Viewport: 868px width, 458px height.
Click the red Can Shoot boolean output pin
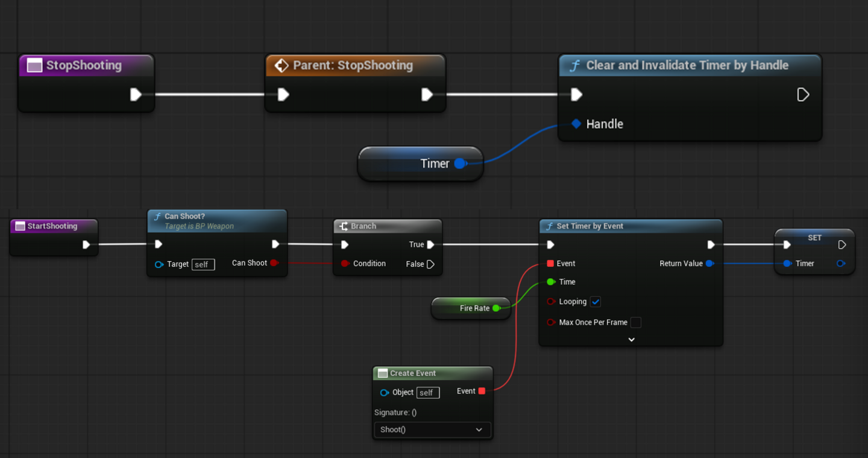coord(274,263)
